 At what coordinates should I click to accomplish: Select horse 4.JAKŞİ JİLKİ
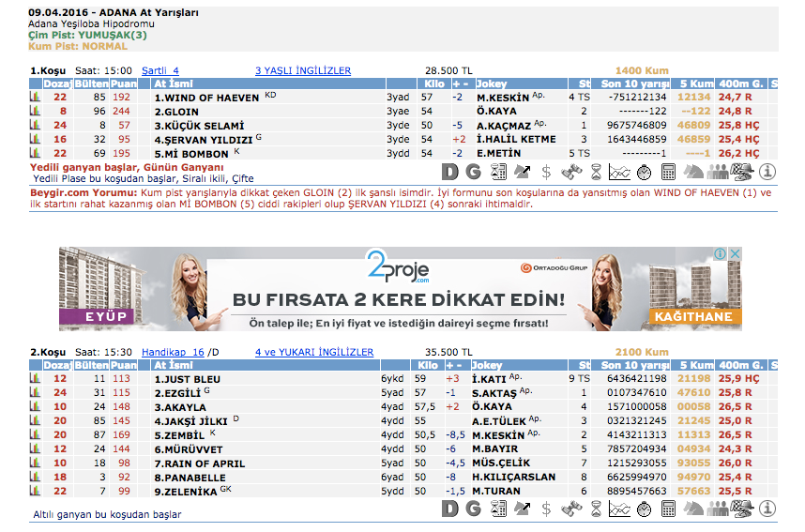click(x=190, y=421)
